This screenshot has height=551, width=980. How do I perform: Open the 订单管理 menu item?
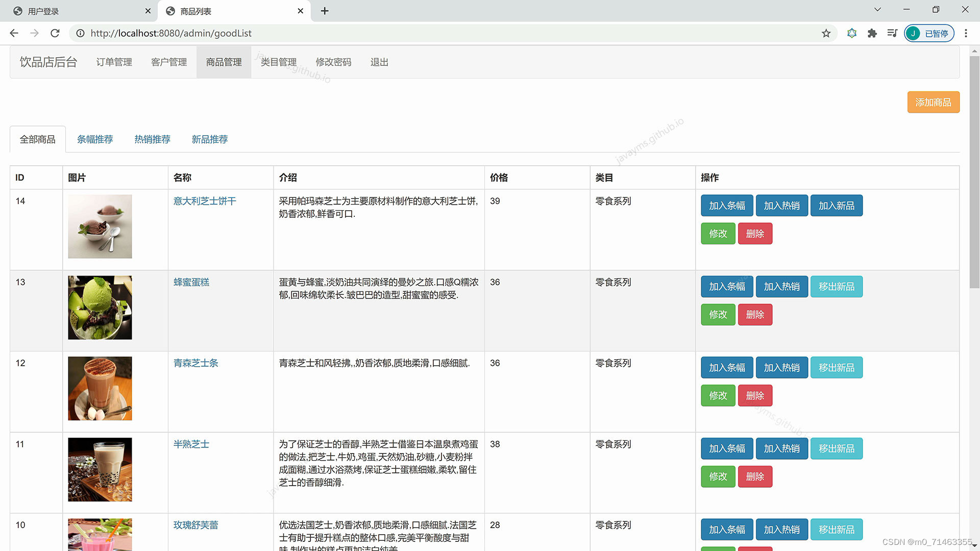[x=114, y=62]
